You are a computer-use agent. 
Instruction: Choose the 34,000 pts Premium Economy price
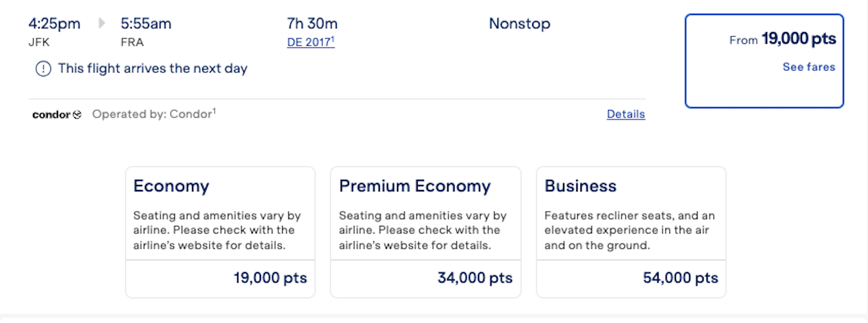click(x=475, y=278)
